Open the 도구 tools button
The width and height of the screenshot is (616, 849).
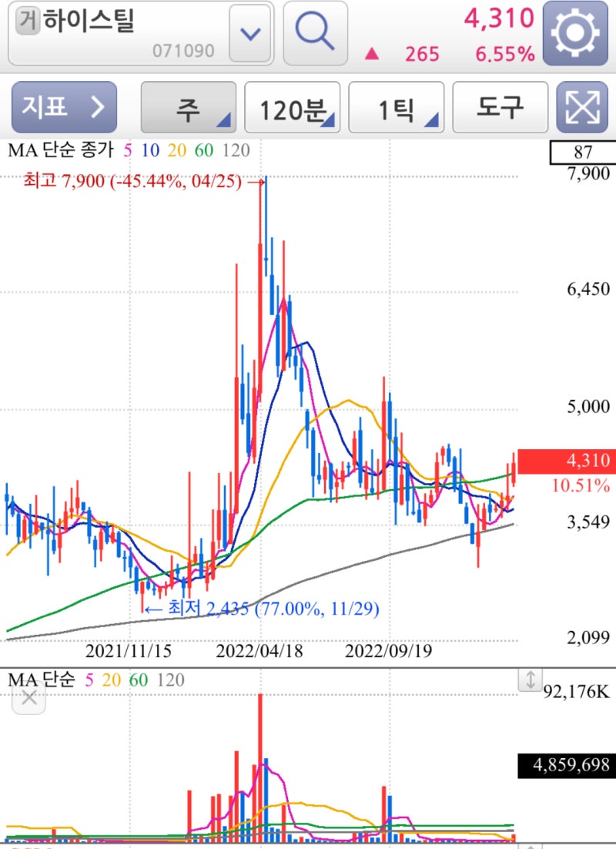pos(500,107)
